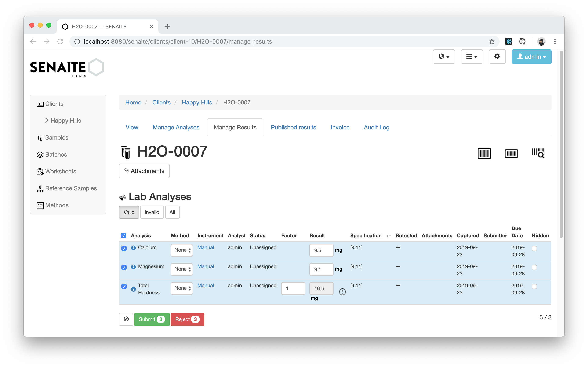The width and height of the screenshot is (588, 368).
Task: Go to Home in the breadcrumb
Action: coord(133,102)
